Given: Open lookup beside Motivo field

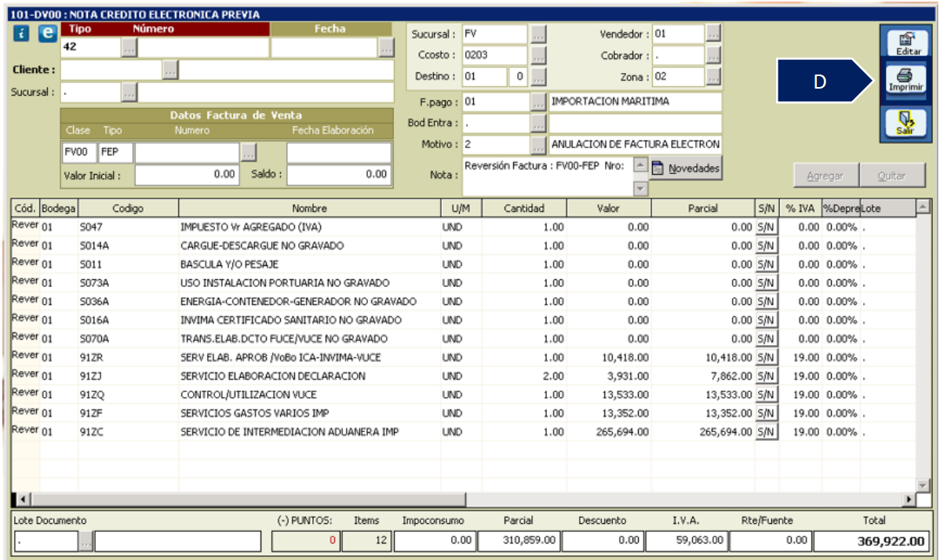Looking at the screenshot, I should [x=538, y=145].
